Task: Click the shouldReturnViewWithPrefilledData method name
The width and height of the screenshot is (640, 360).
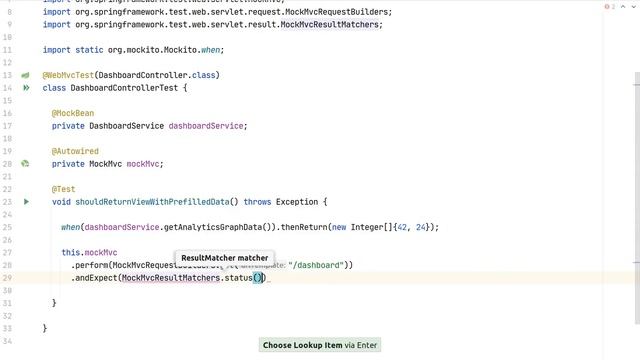Action: coord(152,202)
